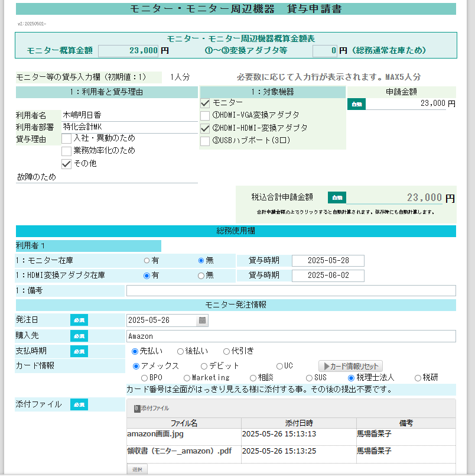The width and height of the screenshot is (475, 476).
Task: Click the 選択 button under attachments
Action: pos(137,469)
